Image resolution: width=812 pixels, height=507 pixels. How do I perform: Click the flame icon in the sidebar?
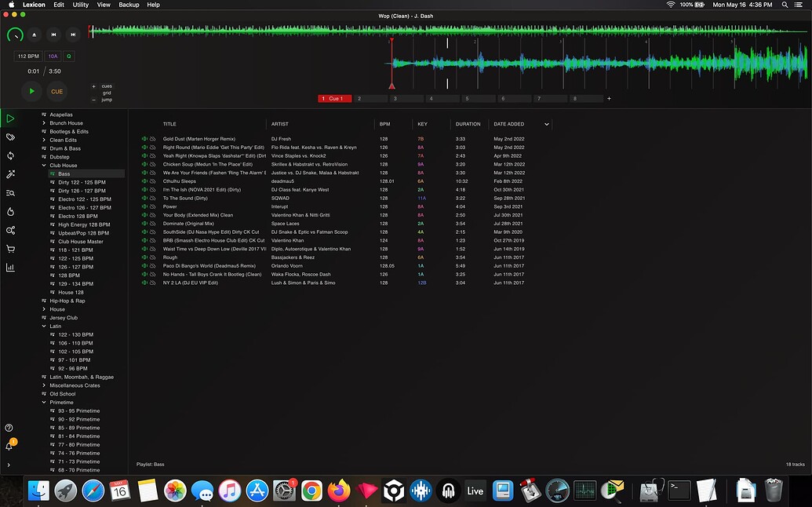point(10,212)
